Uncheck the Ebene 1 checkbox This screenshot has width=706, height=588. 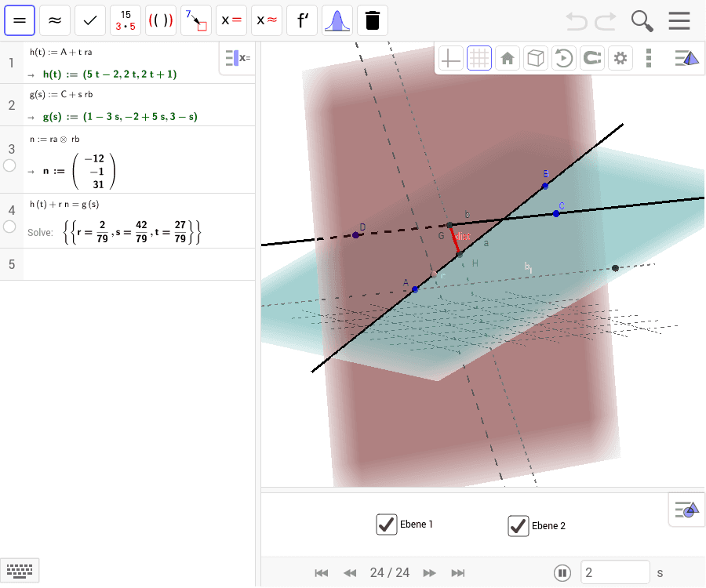pyautogui.click(x=386, y=524)
